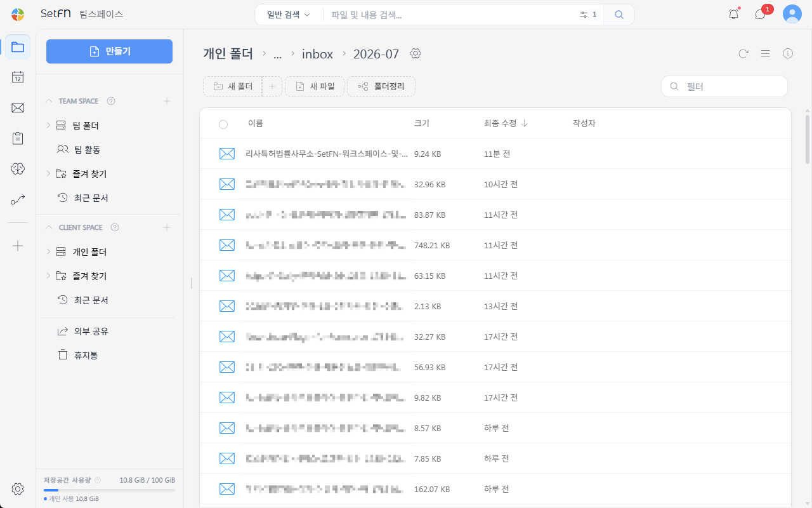The width and height of the screenshot is (812, 508).
Task: Click 새 파일 button
Action: click(315, 86)
